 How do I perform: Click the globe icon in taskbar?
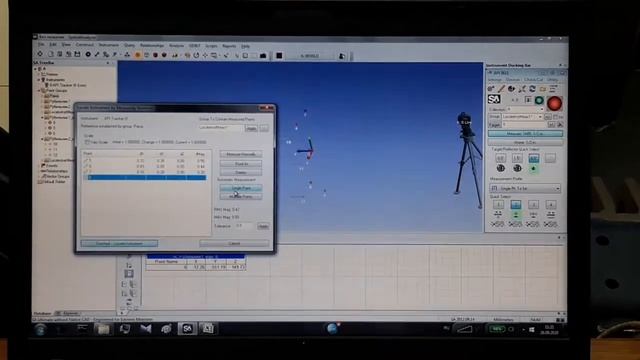coord(332,328)
